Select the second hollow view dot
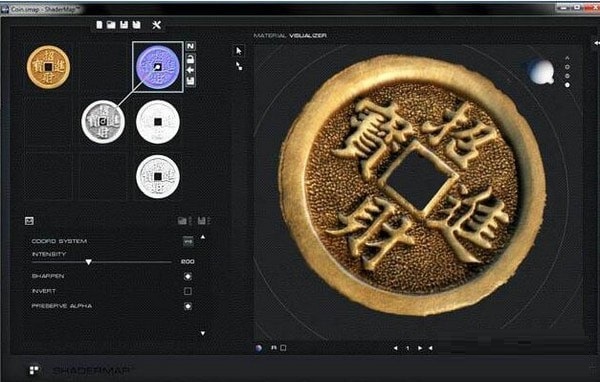The width and height of the screenshot is (600, 382). pyautogui.click(x=567, y=76)
